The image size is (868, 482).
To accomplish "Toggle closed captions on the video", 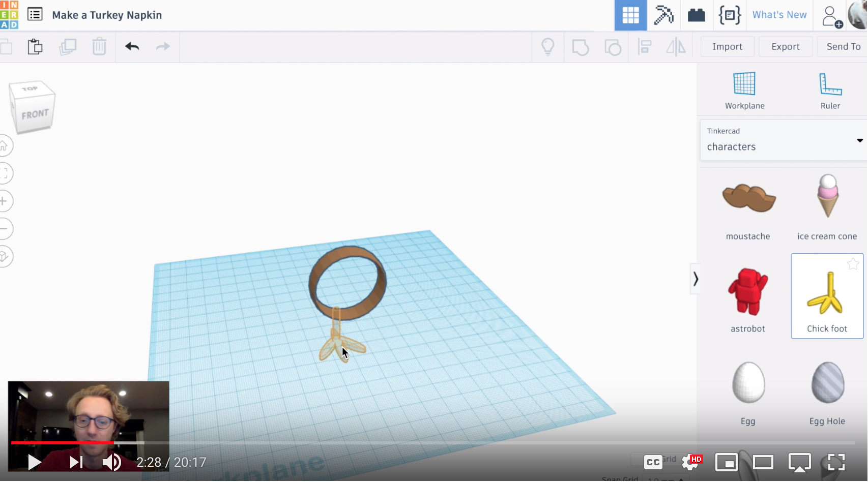I will click(x=653, y=462).
